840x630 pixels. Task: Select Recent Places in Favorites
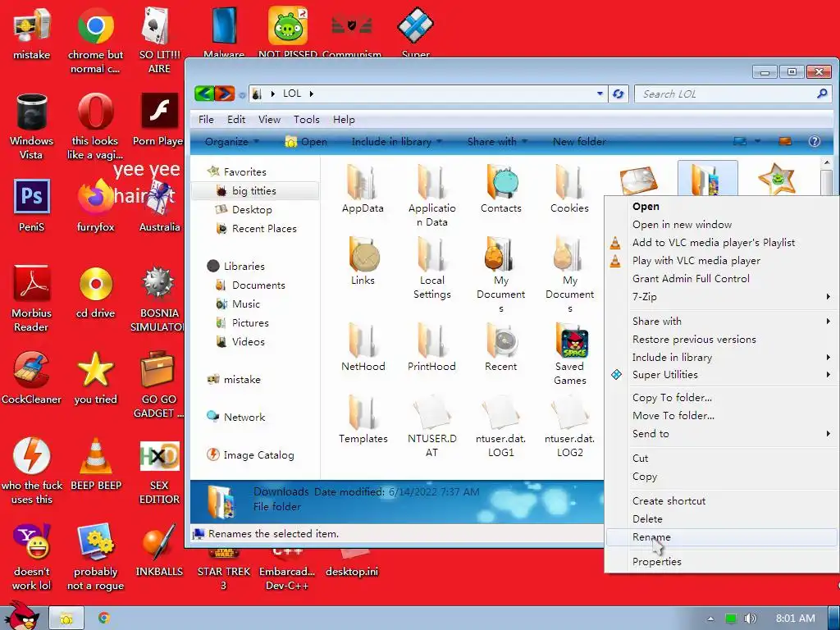click(x=257, y=228)
